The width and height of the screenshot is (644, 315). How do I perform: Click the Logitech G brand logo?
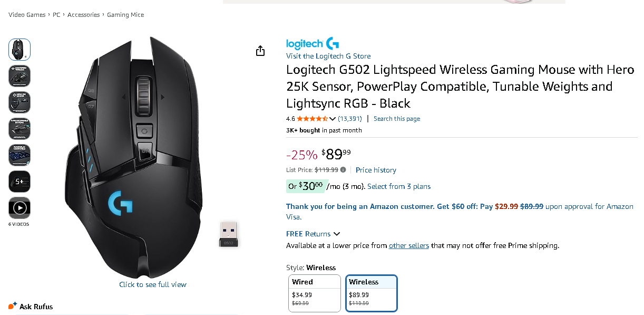312,44
